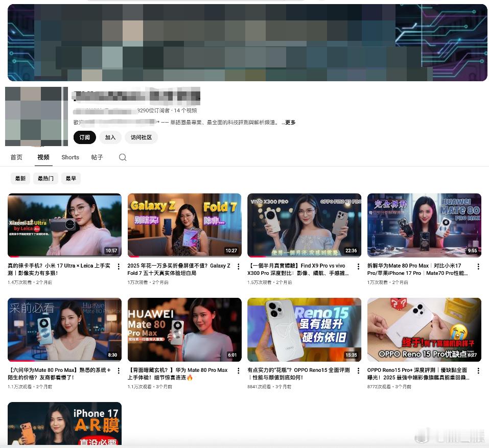
Task: Open more options for Galaxy Z Fold 7 video
Action: click(238, 266)
